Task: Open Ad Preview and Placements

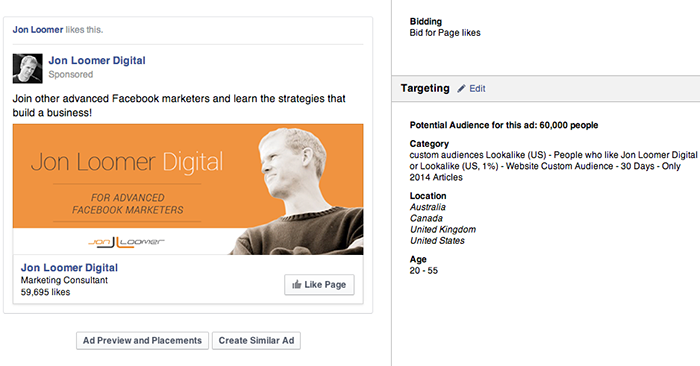Action: [x=142, y=341]
